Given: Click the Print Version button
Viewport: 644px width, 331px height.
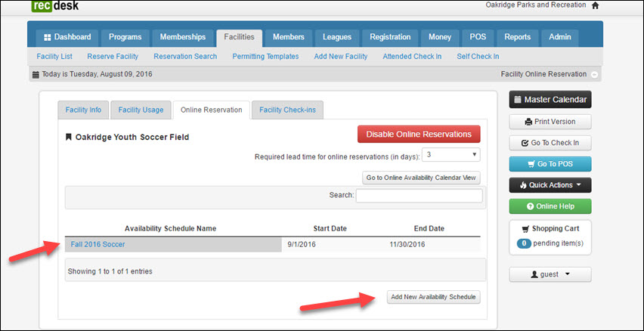Looking at the screenshot, I should point(550,122).
